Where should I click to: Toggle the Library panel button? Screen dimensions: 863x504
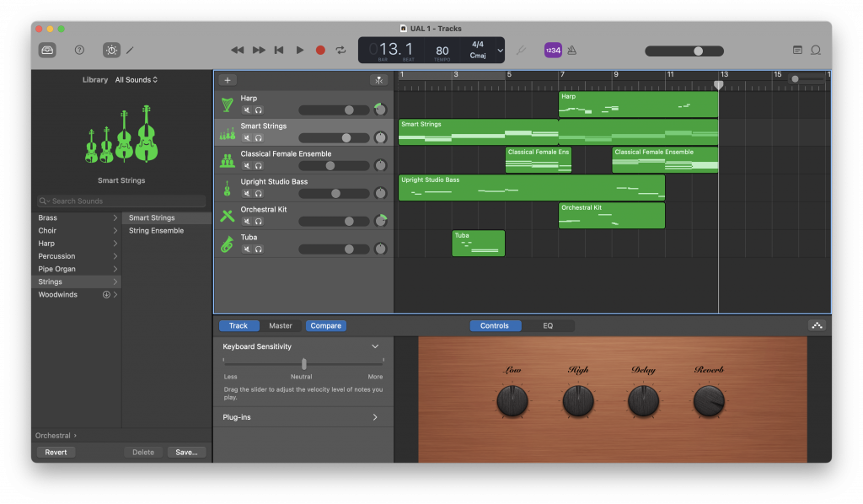47,50
